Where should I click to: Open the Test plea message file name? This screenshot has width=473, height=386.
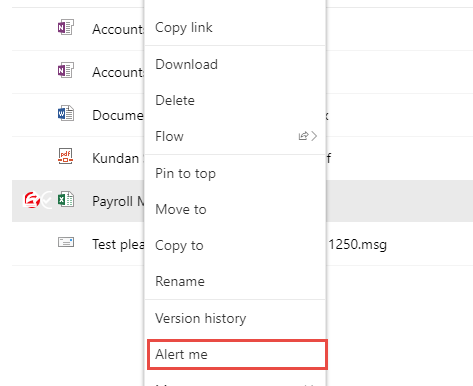(x=118, y=244)
